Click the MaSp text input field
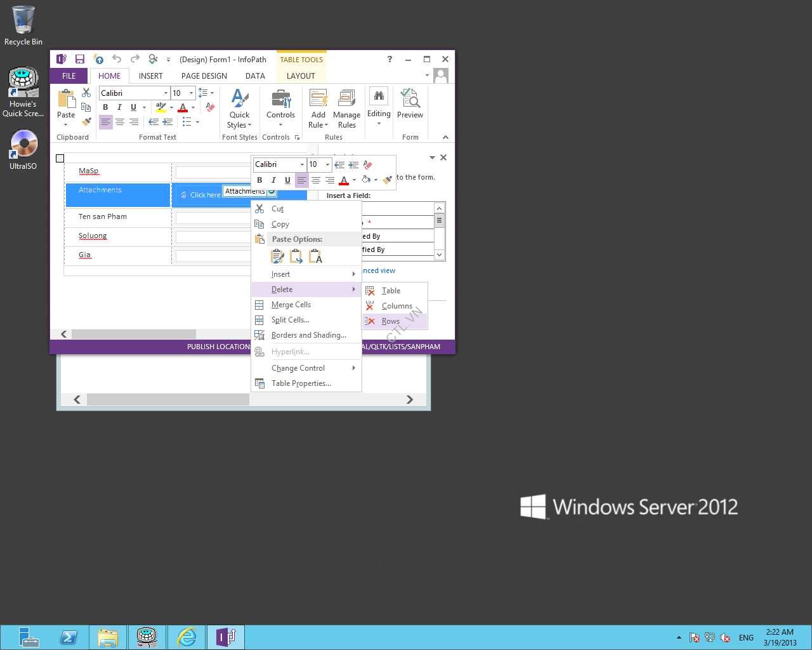This screenshot has width=812, height=650. click(x=212, y=172)
